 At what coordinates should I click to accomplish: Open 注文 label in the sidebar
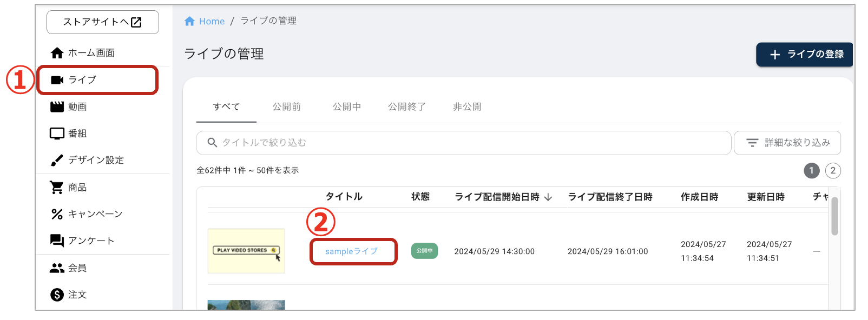click(77, 295)
